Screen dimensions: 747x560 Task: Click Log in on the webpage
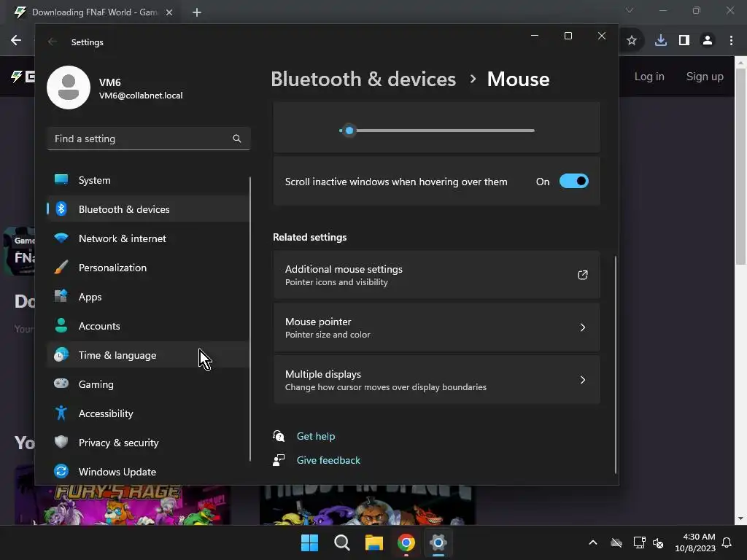click(x=649, y=77)
